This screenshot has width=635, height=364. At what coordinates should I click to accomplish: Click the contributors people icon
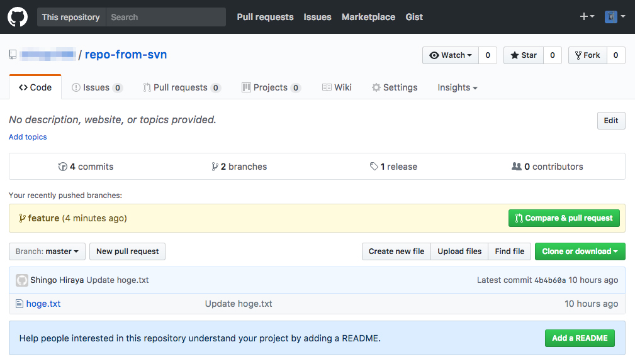pos(517,166)
